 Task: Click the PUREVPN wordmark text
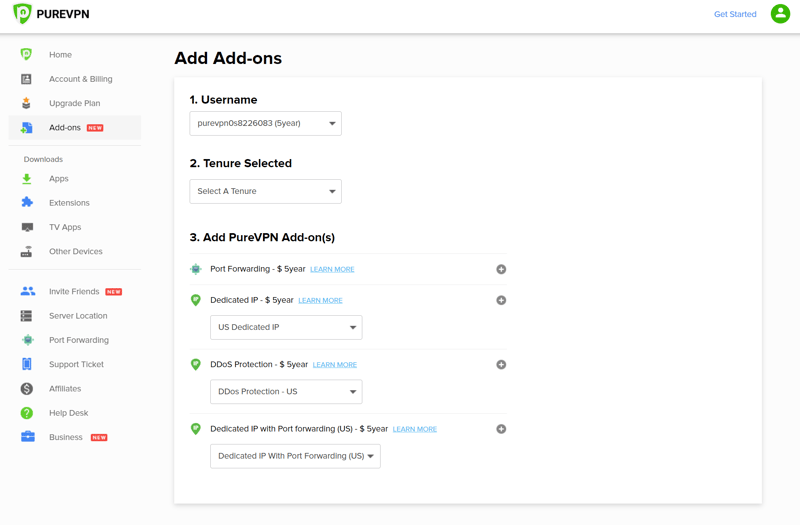(63, 14)
